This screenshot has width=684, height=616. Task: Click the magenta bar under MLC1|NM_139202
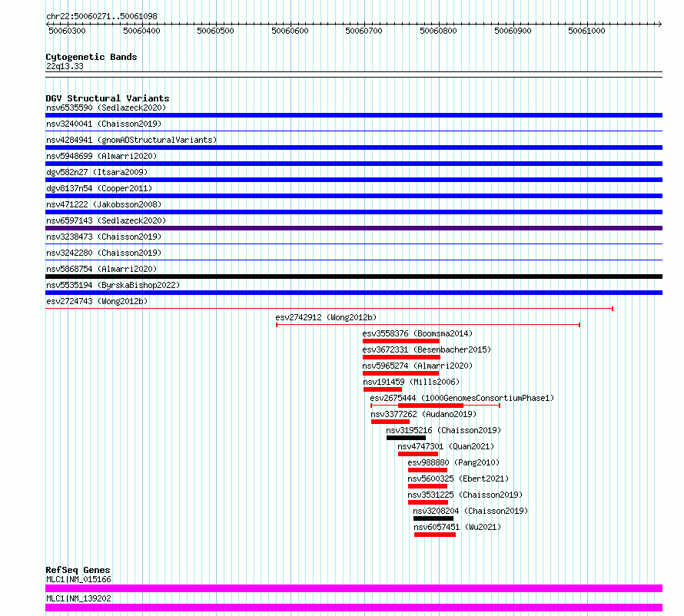[354, 608]
